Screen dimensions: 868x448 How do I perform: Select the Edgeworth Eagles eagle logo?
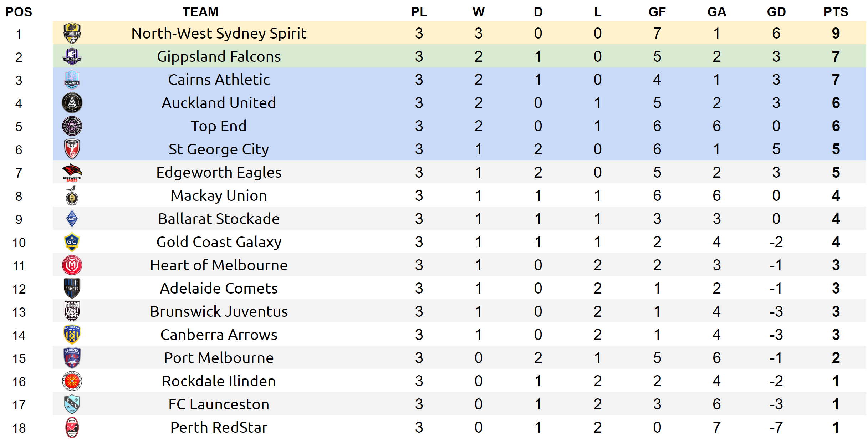(72, 172)
